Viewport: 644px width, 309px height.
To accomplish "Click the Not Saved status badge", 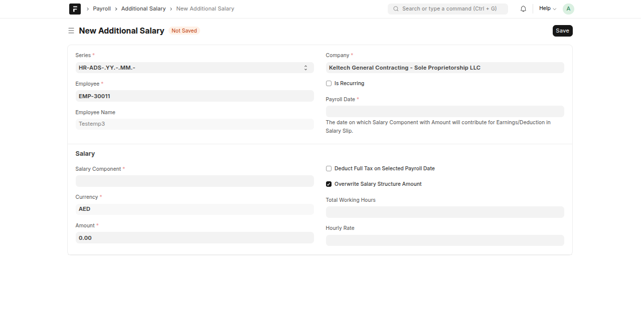I will pyautogui.click(x=184, y=31).
